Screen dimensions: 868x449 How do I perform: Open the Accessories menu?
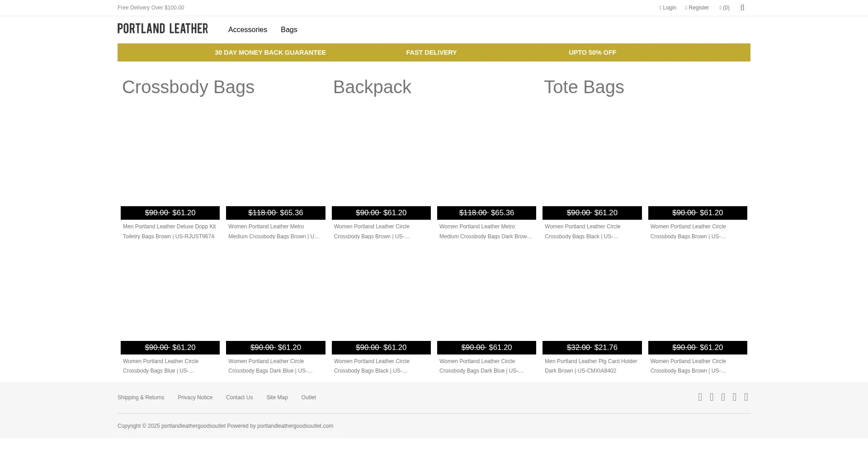point(247,30)
